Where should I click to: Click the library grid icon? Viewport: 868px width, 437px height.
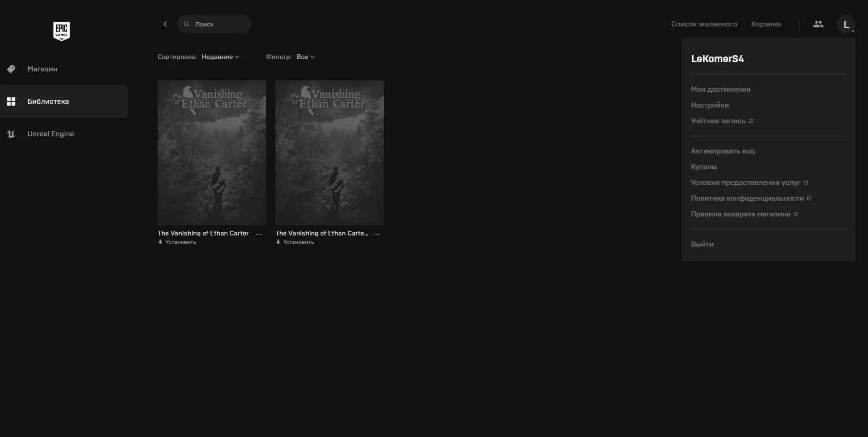[11, 101]
